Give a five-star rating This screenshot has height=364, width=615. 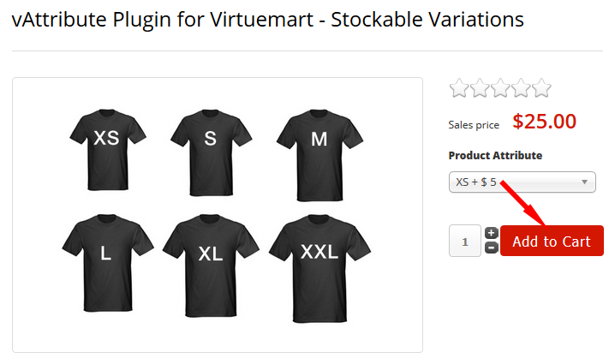(541, 88)
